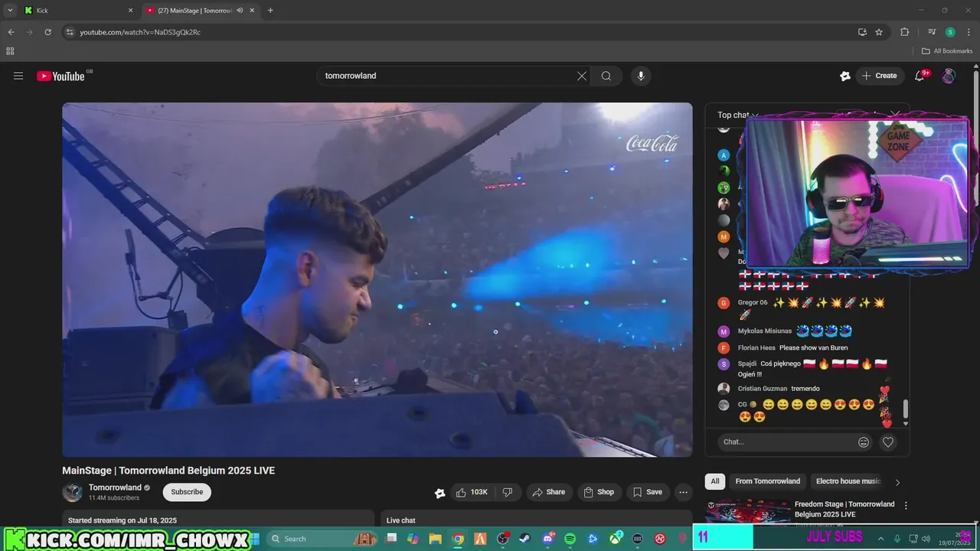Viewport: 980px width, 551px height.
Task: Open emoji picker in chat box
Action: point(864,442)
